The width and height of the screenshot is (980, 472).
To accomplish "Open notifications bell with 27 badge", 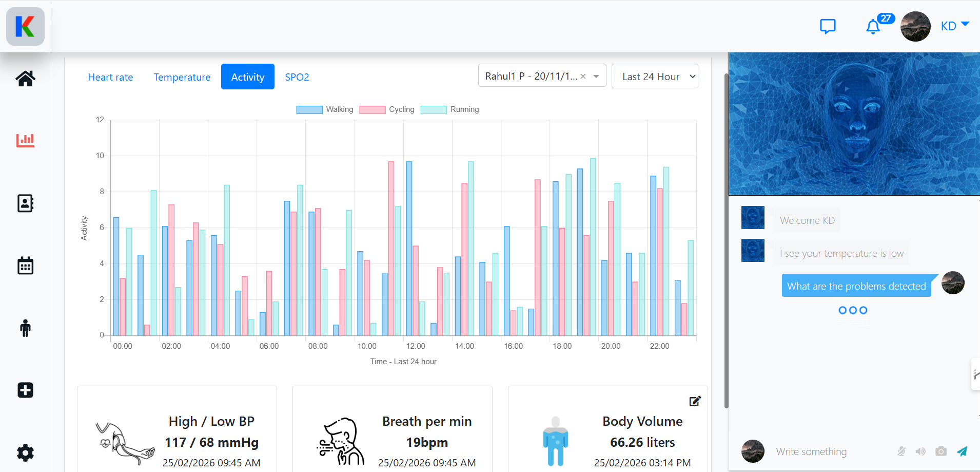I will coord(873,26).
